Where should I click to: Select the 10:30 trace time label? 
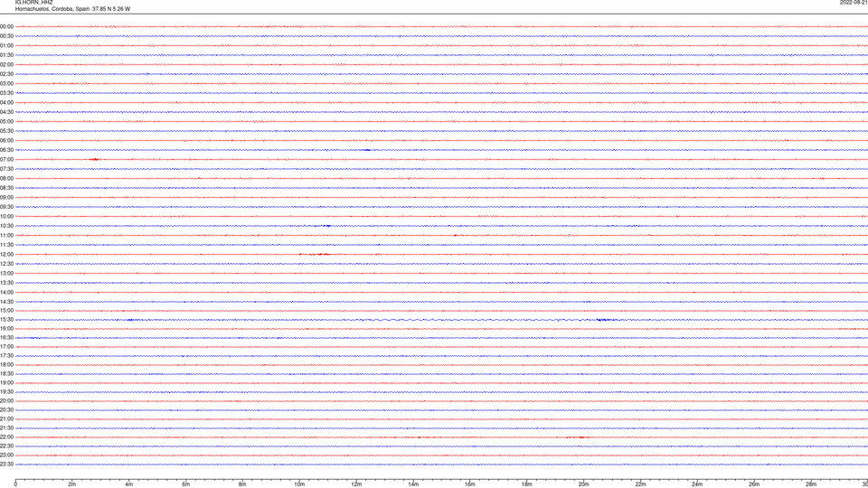point(6,226)
